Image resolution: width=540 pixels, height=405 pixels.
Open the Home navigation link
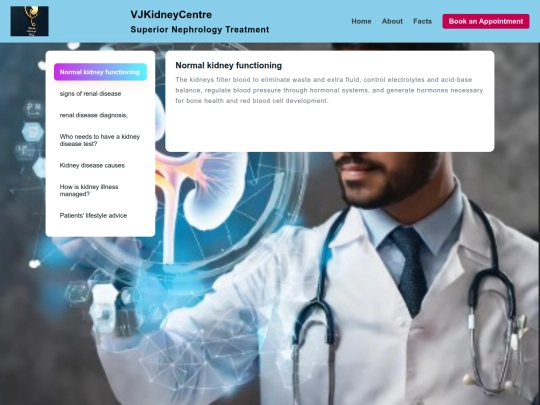pos(361,21)
